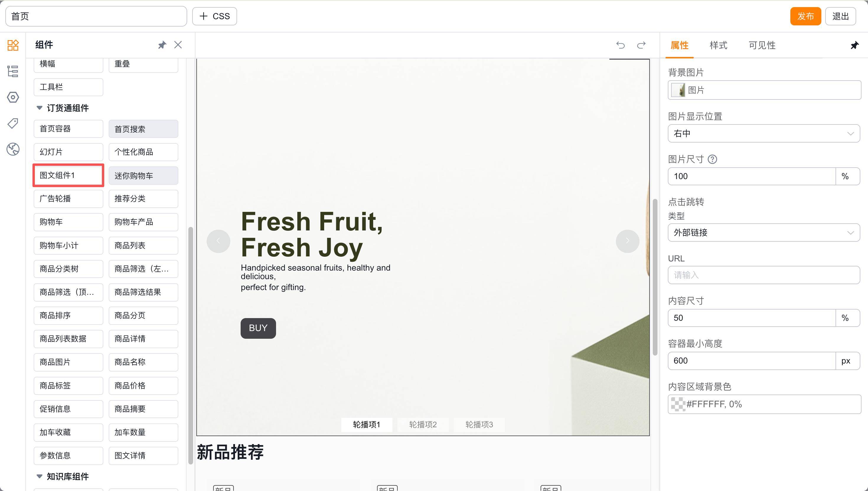The image size is (868, 491).
Task: Open the components grid icon in sidebar
Action: pos(13,45)
